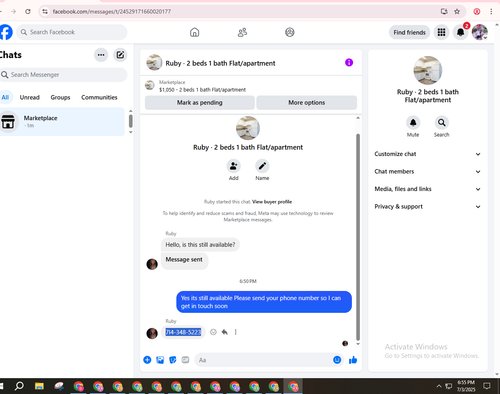Viewport: 500px width, 394px height.
Task: Switch to the Communities tab
Action: 99,97
